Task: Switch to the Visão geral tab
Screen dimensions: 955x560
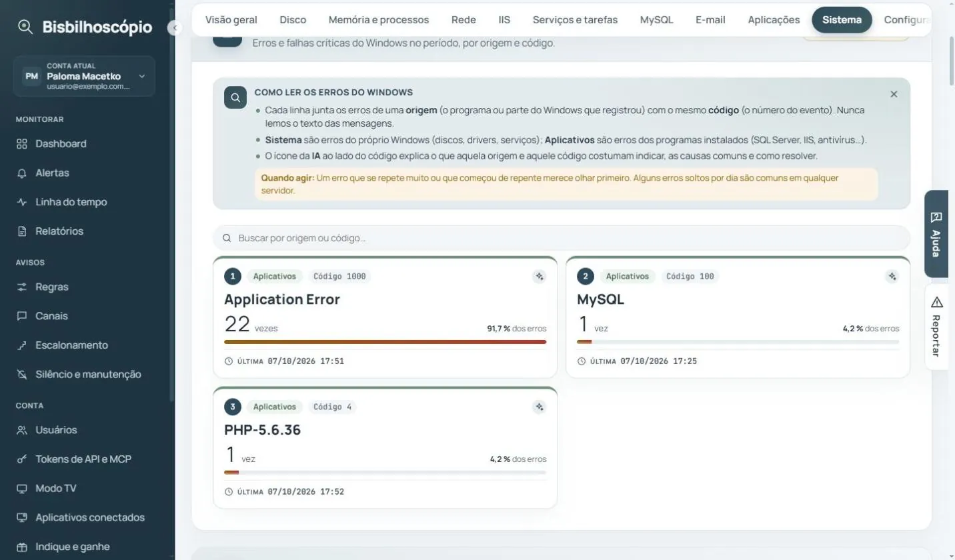Action: point(231,20)
